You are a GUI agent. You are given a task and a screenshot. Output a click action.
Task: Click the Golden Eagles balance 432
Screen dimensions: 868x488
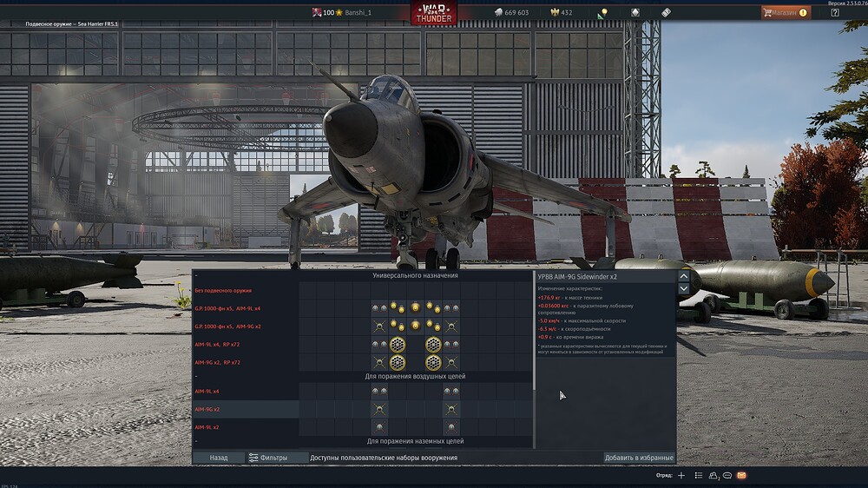(561, 12)
